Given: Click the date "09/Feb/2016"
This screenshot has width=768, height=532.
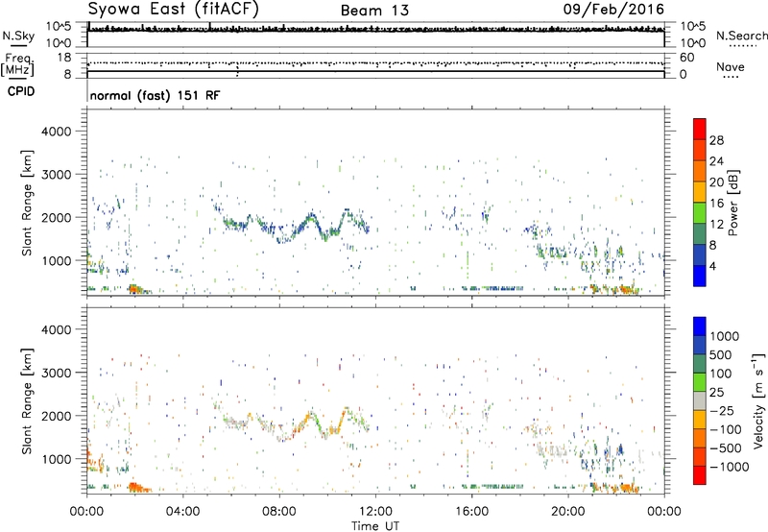Looking at the screenshot, I should [613, 10].
